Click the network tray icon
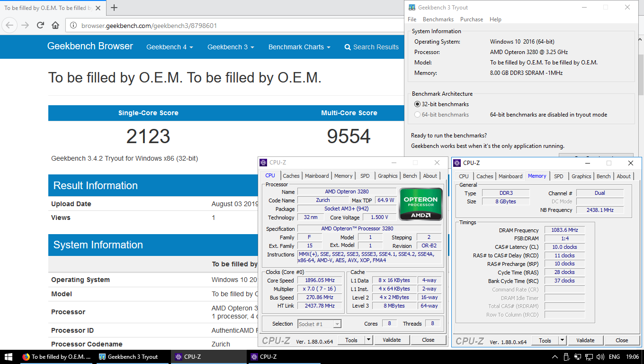The image size is (644, 364). coord(589,357)
